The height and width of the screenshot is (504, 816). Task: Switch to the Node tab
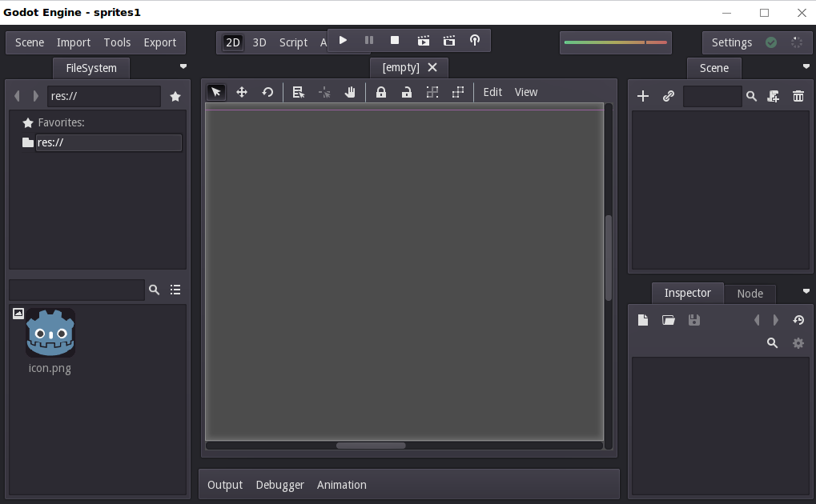tap(750, 293)
